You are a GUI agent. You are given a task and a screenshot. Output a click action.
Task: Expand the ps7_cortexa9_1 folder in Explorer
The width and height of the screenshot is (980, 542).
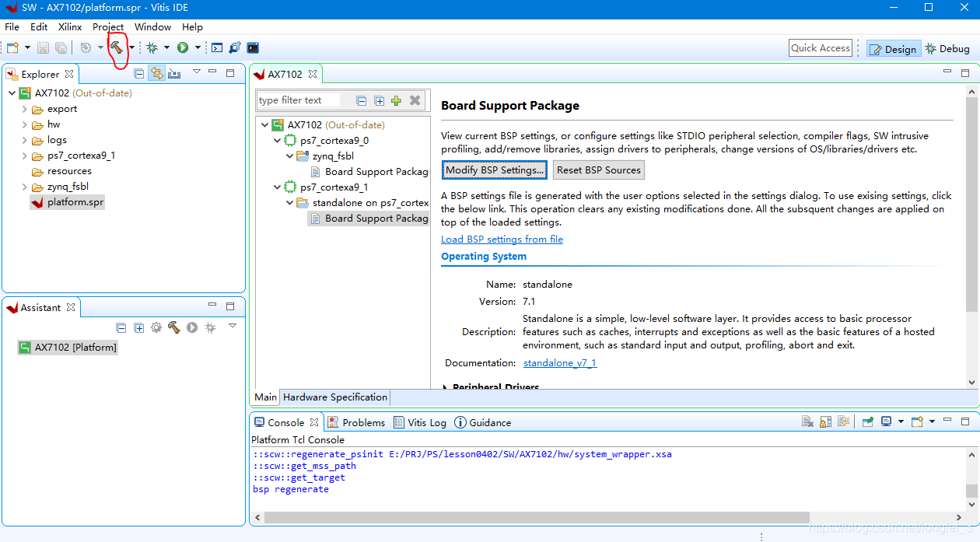point(25,156)
